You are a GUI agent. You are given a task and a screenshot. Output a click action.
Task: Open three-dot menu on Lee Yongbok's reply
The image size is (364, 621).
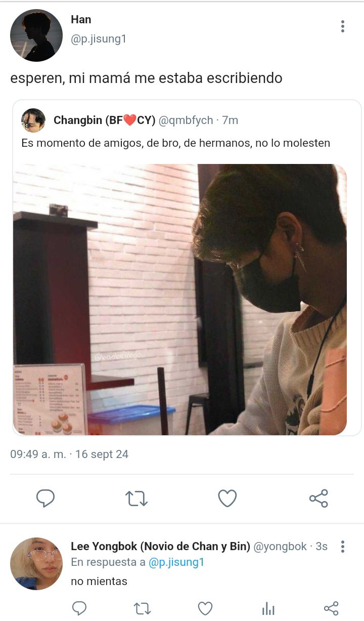point(343,547)
